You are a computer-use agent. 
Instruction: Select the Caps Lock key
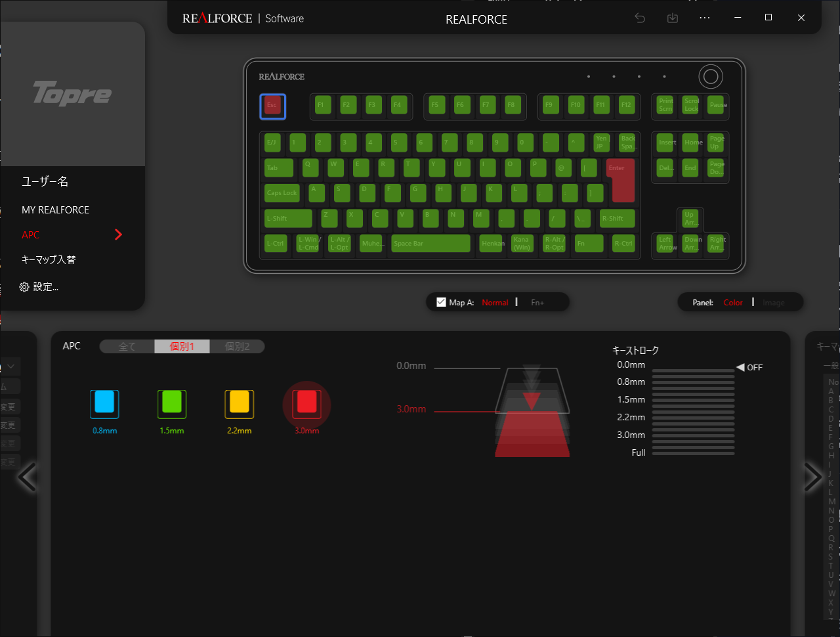pos(282,193)
